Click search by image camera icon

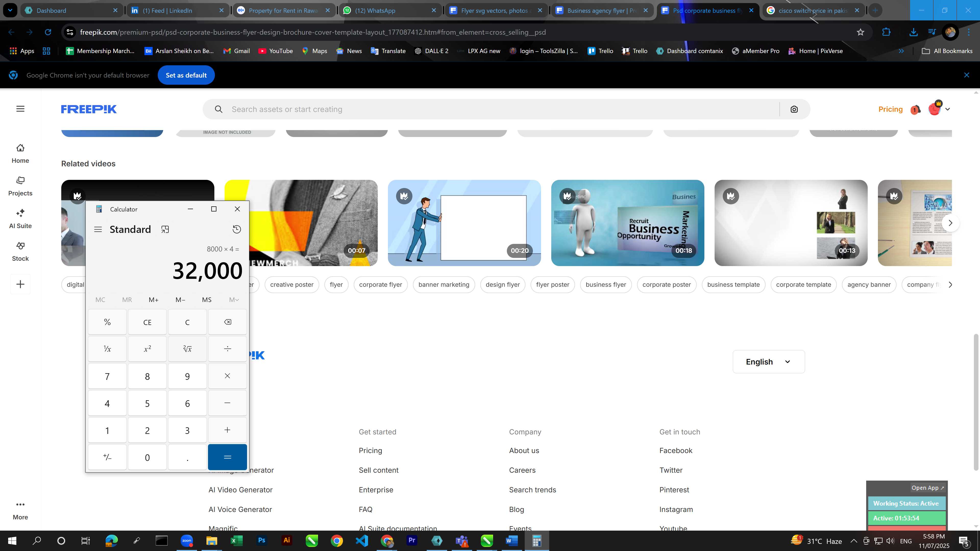point(794,109)
